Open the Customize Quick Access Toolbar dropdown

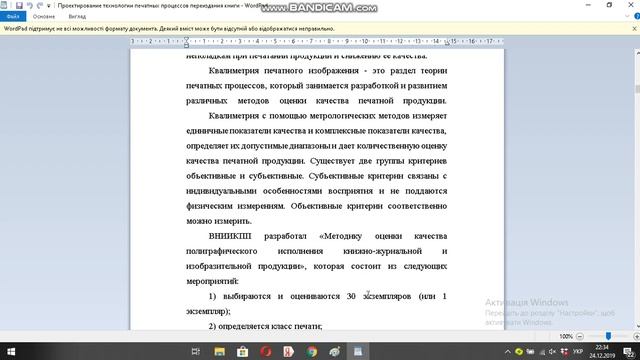49,6
